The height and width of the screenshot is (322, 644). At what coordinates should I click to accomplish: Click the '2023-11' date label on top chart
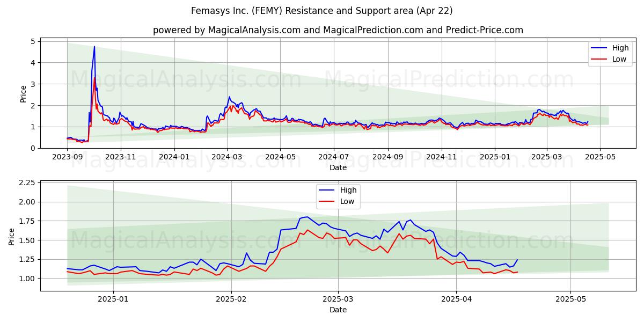[121, 157]
